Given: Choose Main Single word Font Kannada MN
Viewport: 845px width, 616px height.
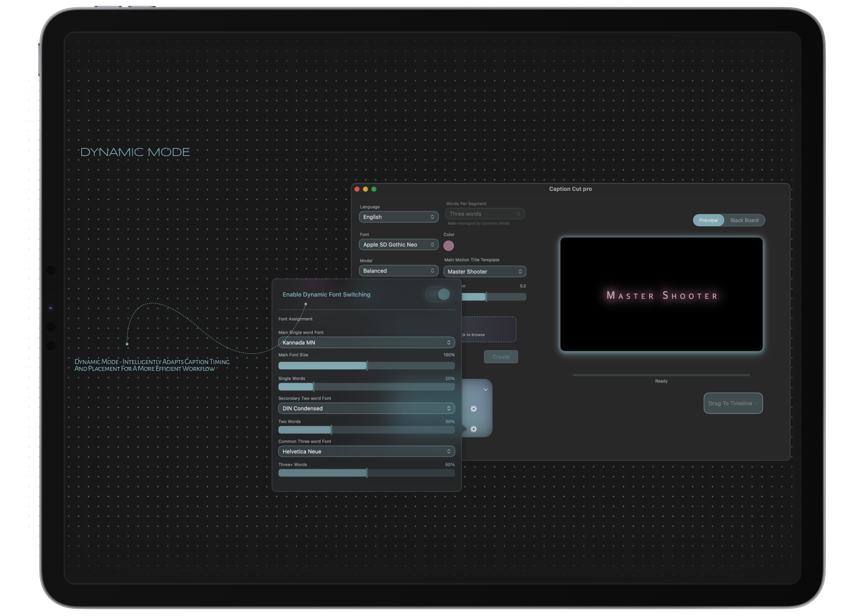Looking at the screenshot, I should 366,342.
